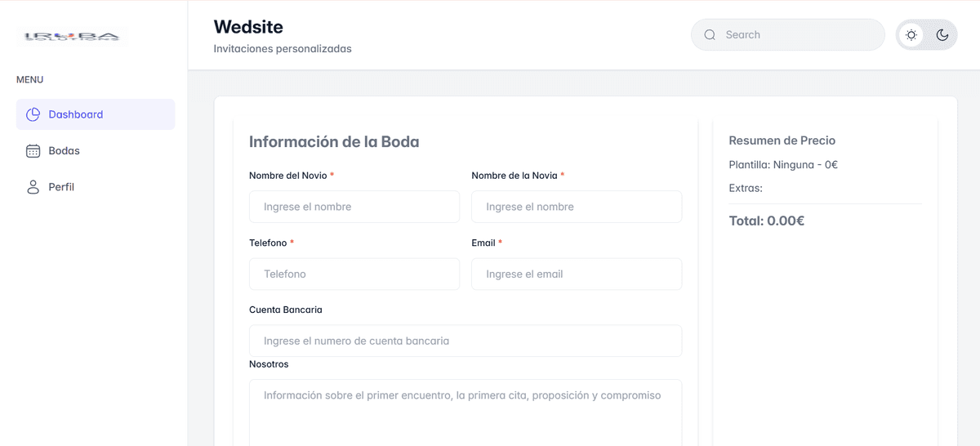Click the MENU sidebar label
Image resolution: width=980 pixels, height=446 pixels.
(x=30, y=79)
